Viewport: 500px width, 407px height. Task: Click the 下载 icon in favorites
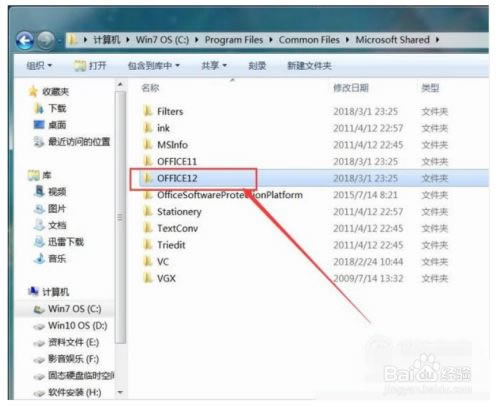pyautogui.click(x=39, y=108)
